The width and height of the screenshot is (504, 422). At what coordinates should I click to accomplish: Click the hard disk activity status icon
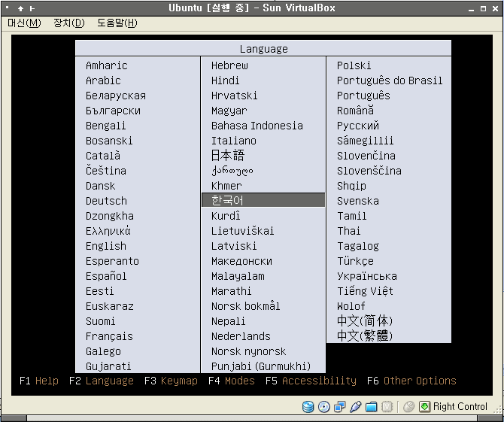tap(308, 406)
